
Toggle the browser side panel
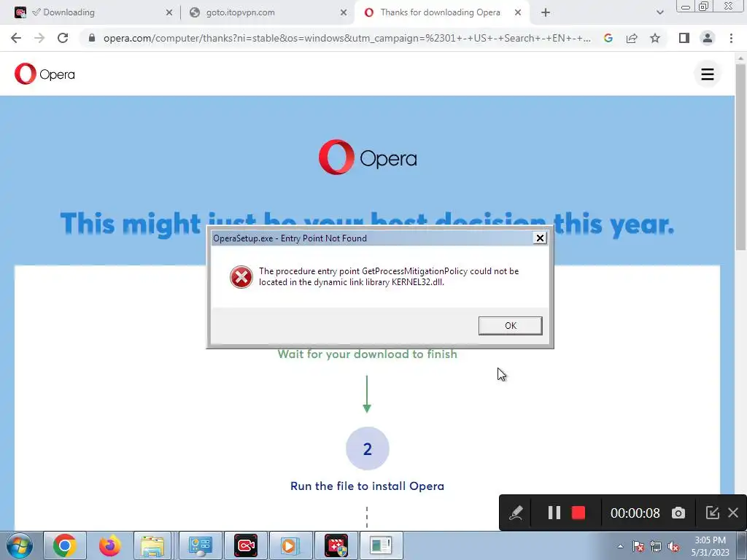[x=684, y=38]
